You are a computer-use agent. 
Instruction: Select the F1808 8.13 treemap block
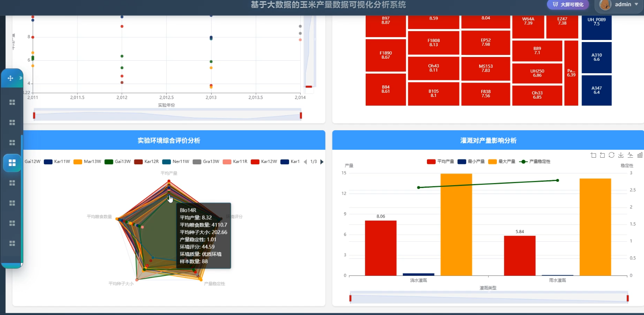tap(434, 43)
